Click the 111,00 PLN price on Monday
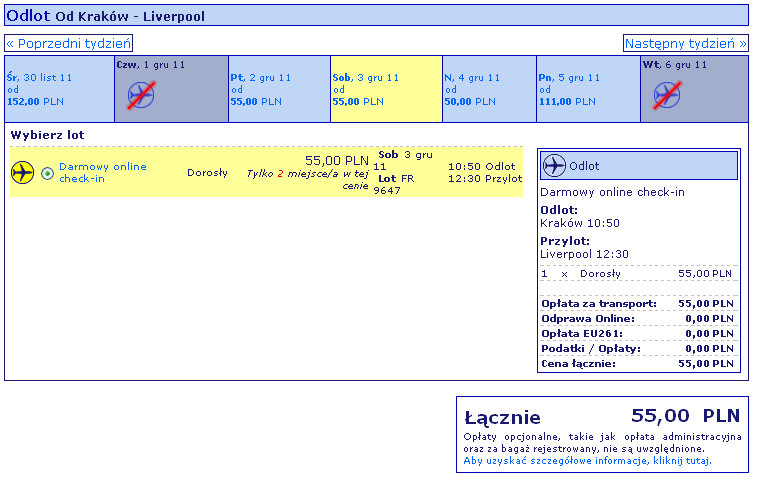766x482 pixels. point(567,102)
